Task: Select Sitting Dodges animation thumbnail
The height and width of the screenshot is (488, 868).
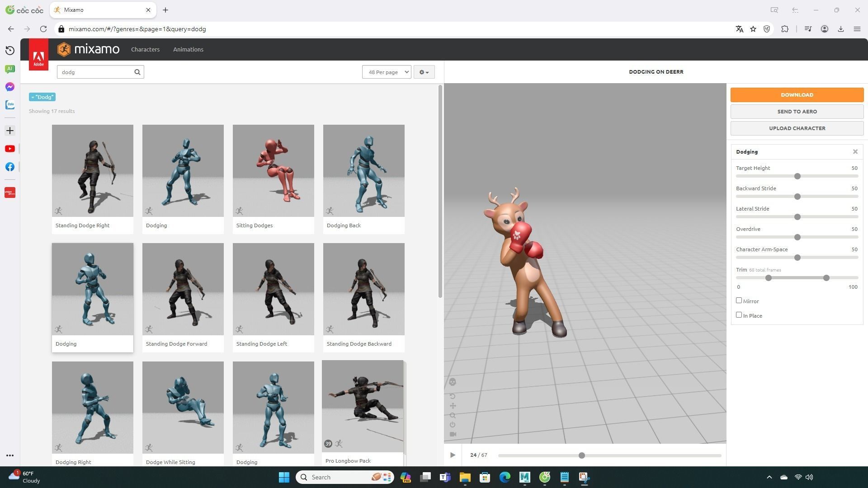Action: coord(274,171)
